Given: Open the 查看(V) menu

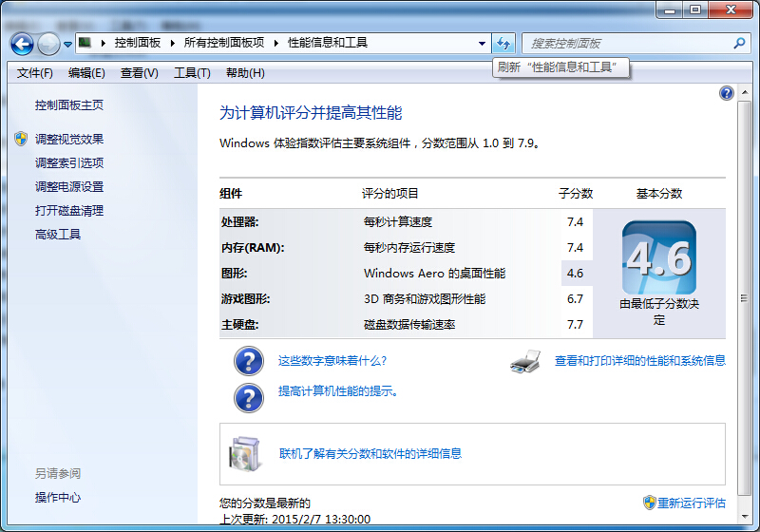Looking at the screenshot, I should 140,73.
